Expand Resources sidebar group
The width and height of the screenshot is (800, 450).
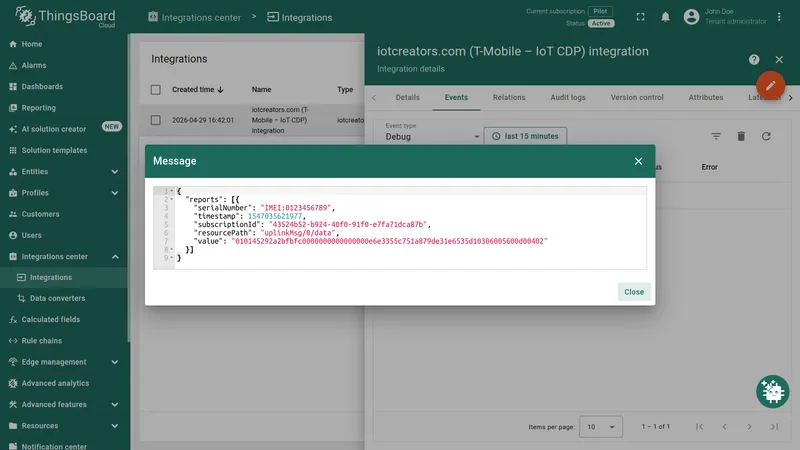pyautogui.click(x=115, y=426)
